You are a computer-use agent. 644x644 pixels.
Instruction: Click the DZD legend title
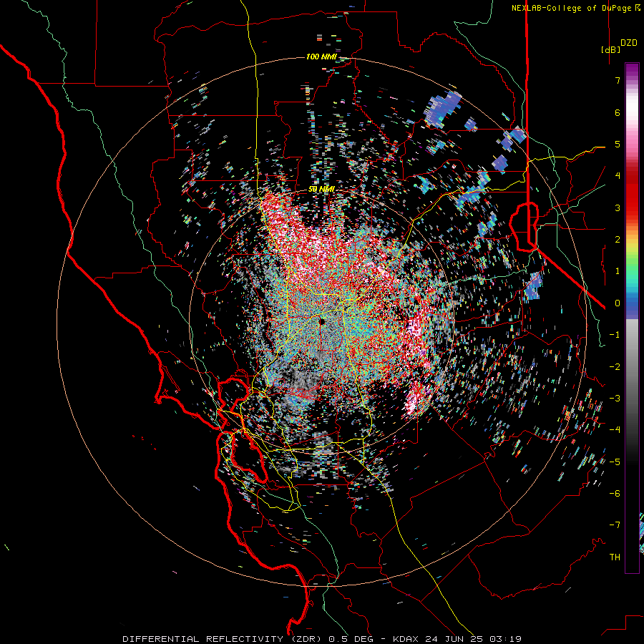[629, 43]
